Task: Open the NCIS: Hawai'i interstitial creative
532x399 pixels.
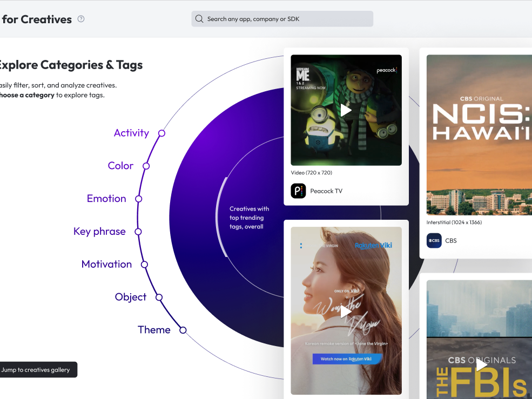Action: (479, 134)
